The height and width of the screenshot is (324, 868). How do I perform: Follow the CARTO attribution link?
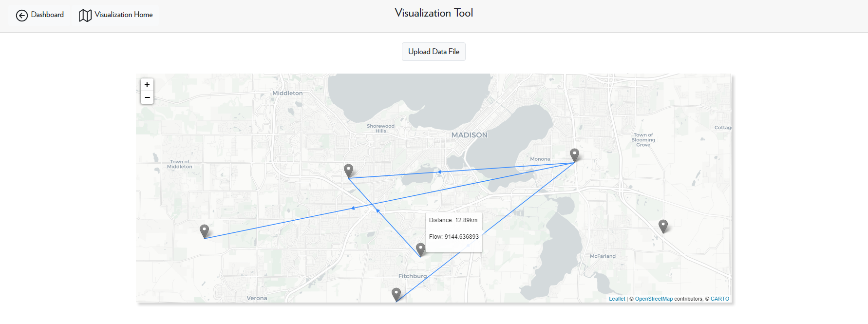[719, 299]
